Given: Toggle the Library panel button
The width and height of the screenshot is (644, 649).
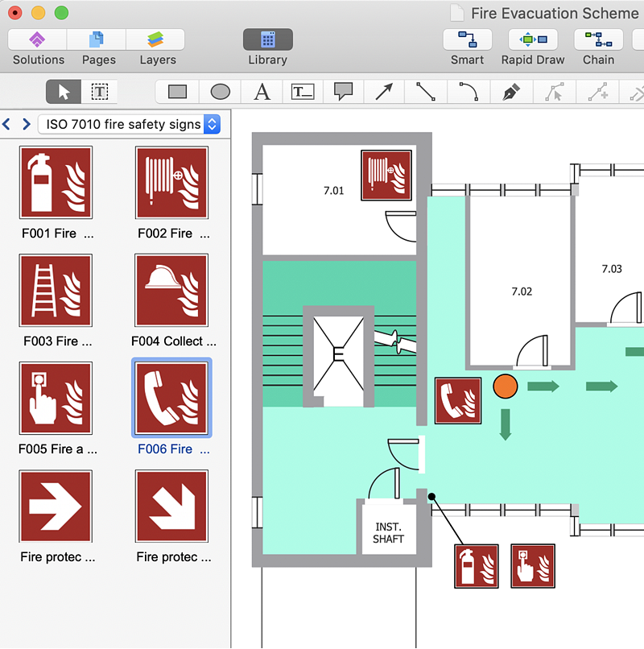Looking at the screenshot, I should click(267, 39).
